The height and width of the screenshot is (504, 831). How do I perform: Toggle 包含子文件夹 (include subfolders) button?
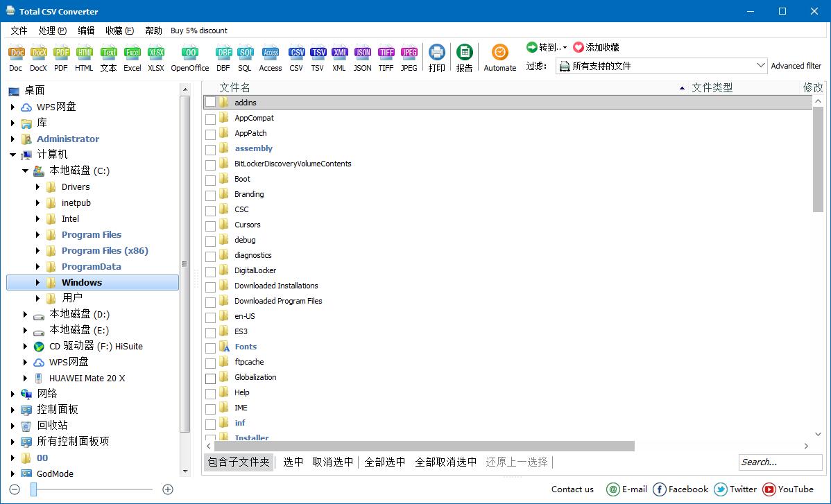tap(239, 462)
